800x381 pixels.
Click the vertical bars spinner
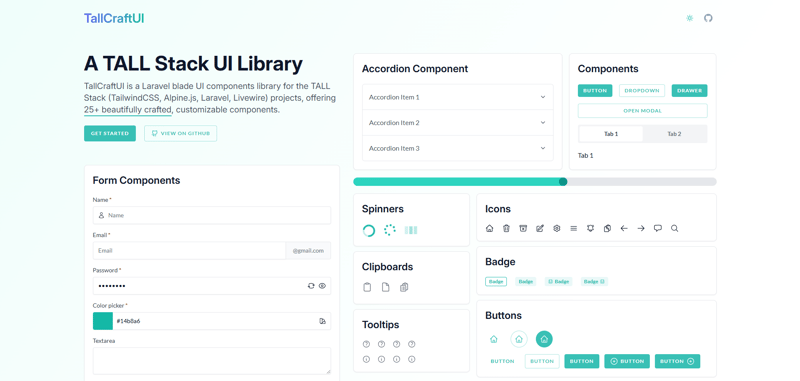[411, 230]
